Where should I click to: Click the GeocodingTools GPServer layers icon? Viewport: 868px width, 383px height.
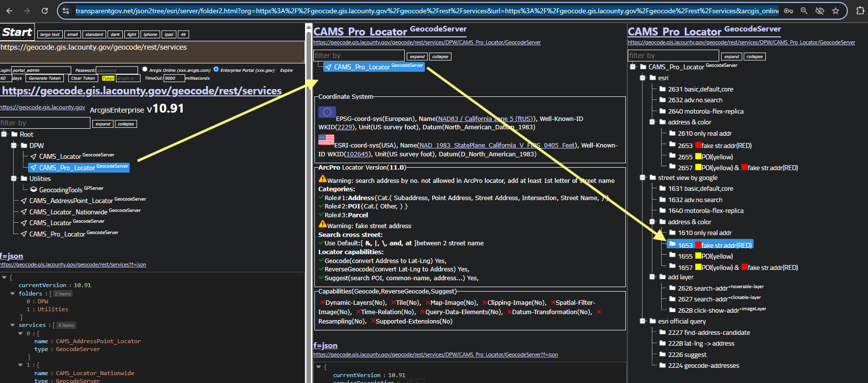tap(33, 190)
